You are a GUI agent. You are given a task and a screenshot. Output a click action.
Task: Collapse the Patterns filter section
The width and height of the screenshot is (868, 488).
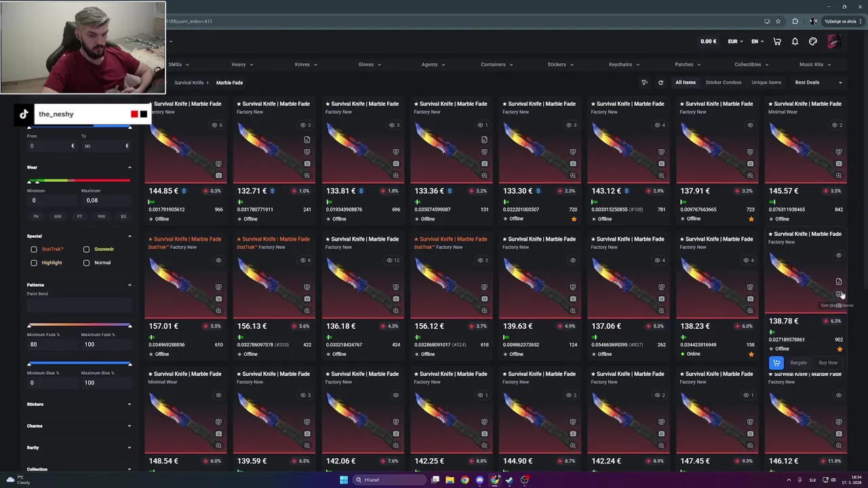[130, 285]
